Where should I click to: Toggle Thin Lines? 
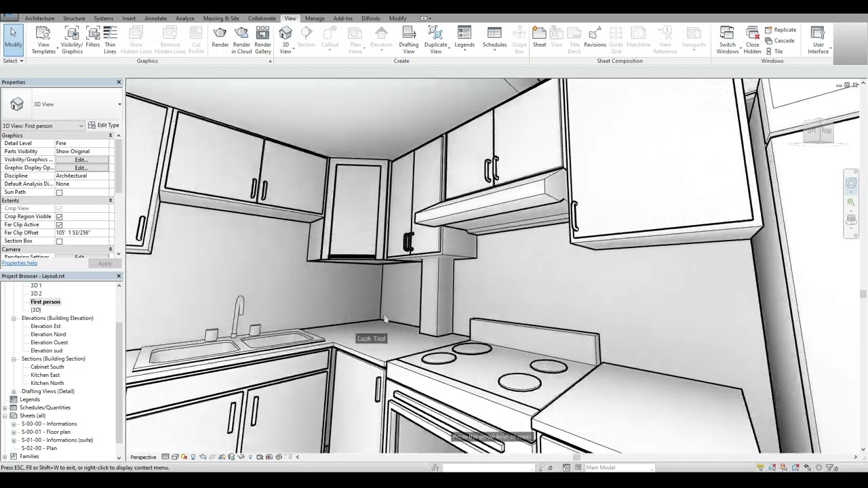110,40
